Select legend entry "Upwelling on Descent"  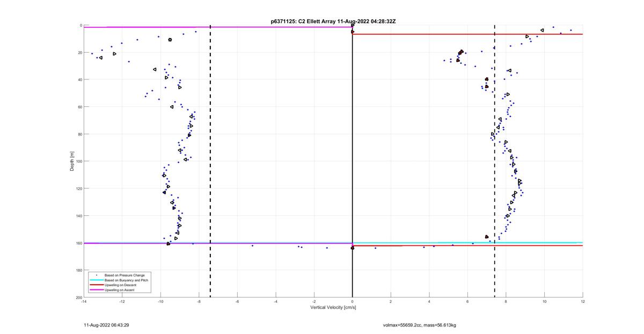[x=120, y=285]
